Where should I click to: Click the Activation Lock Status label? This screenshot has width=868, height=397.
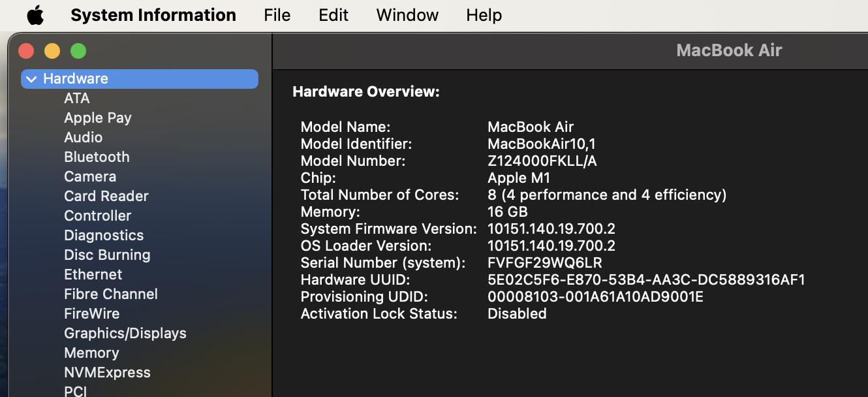pos(379,313)
